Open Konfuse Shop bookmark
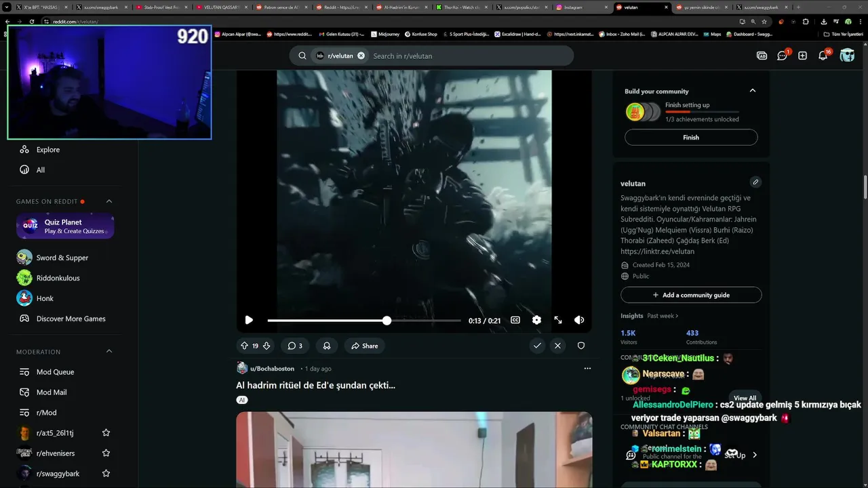The height and width of the screenshot is (488, 868). pos(421,34)
